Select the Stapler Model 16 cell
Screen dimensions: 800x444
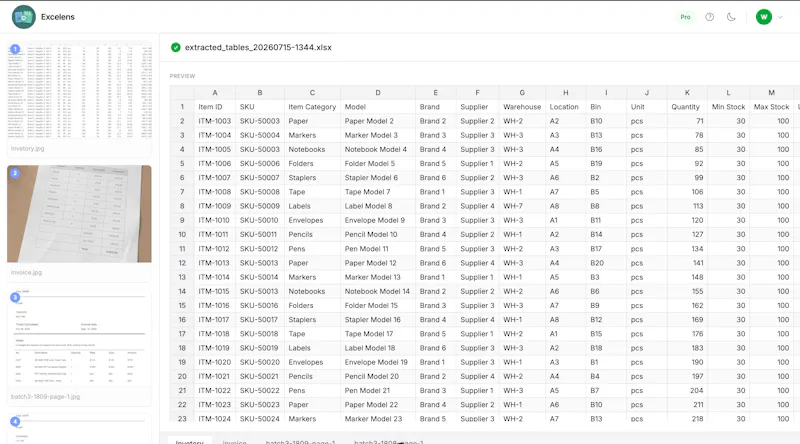click(378, 319)
